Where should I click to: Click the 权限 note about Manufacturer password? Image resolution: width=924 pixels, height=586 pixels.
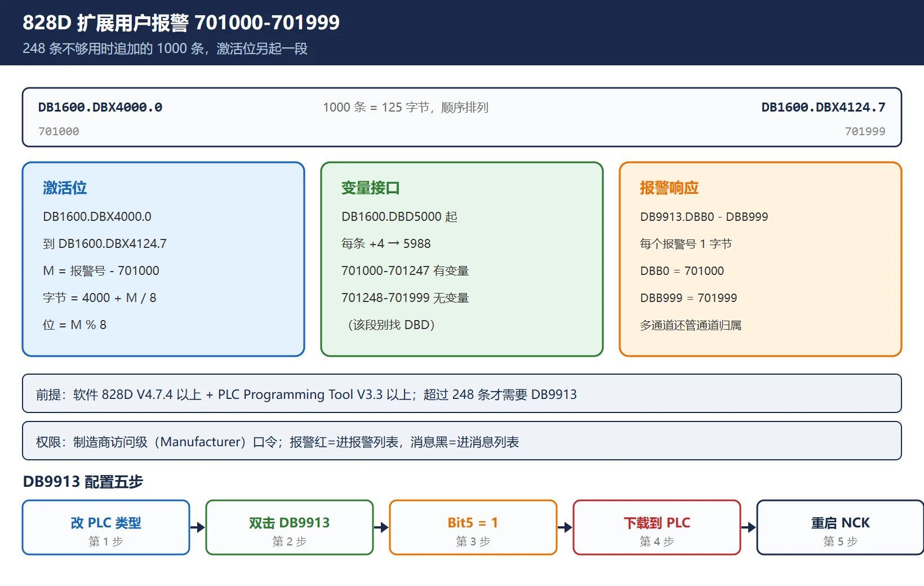click(462, 441)
